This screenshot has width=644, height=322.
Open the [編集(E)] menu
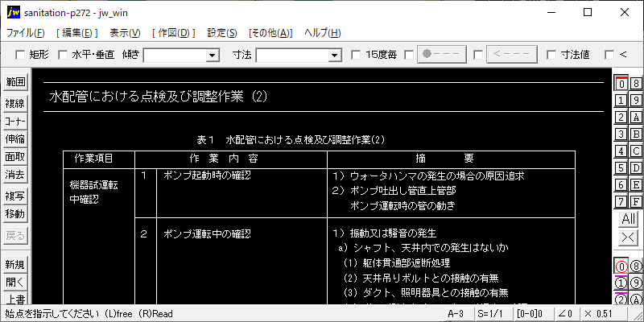pyautogui.click(x=76, y=33)
